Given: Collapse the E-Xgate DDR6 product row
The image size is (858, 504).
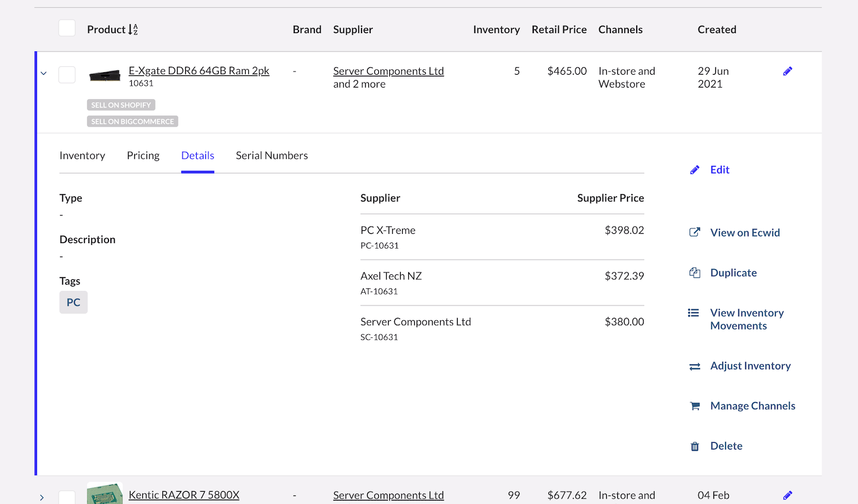Looking at the screenshot, I should (x=44, y=73).
